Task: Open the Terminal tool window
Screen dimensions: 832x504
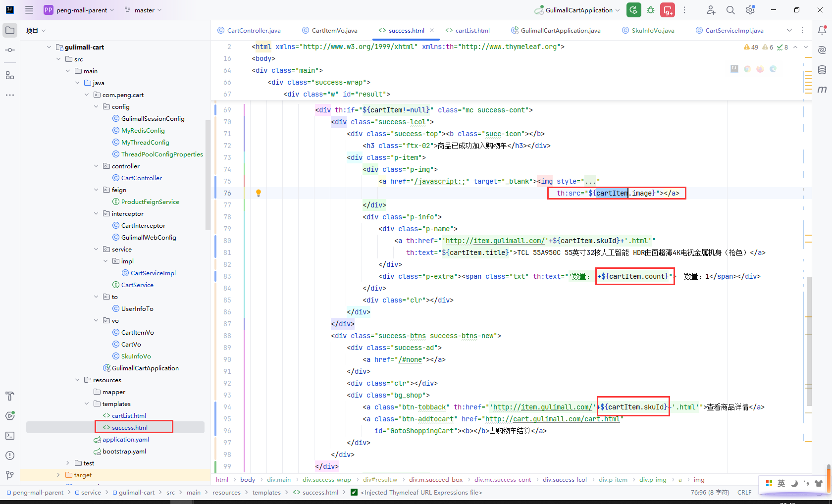Action: click(10, 436)
